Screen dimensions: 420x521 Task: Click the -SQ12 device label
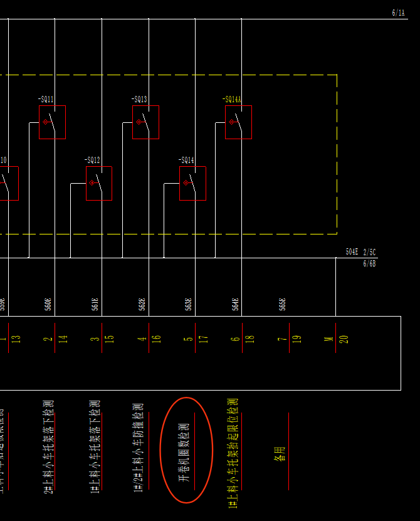[92, 160]
